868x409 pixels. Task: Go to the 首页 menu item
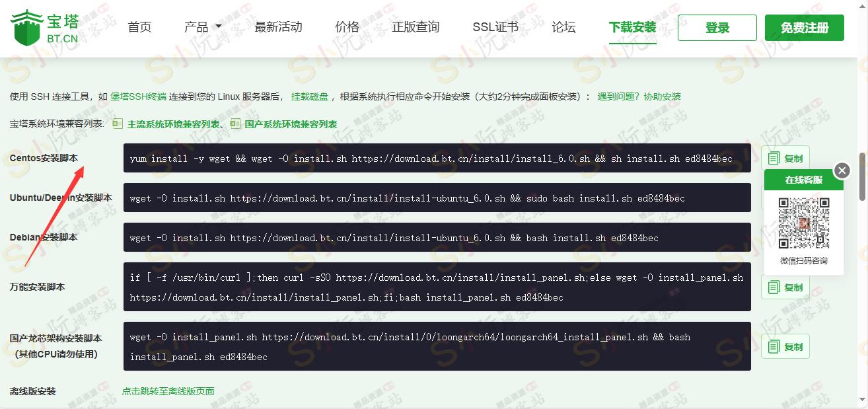point(139,27)
